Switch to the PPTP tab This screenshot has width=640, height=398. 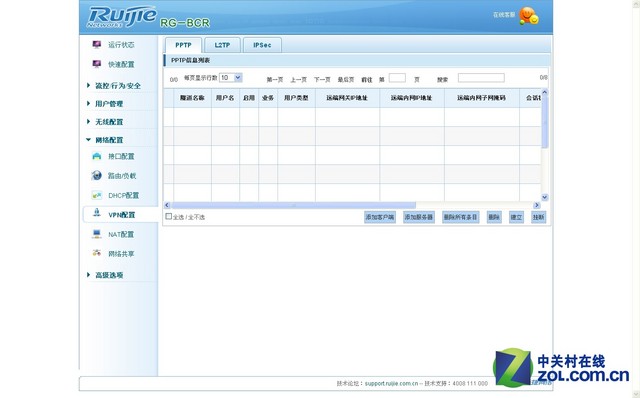coord(183,45)
